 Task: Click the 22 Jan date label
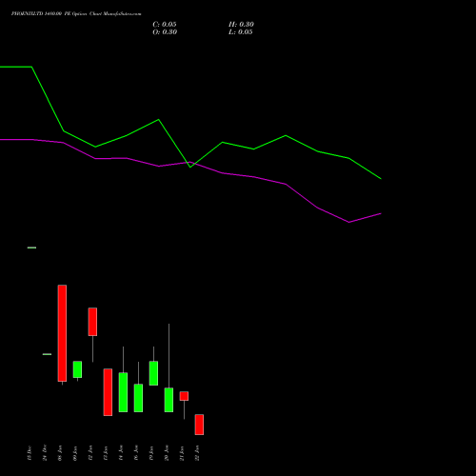pos(197,453)
